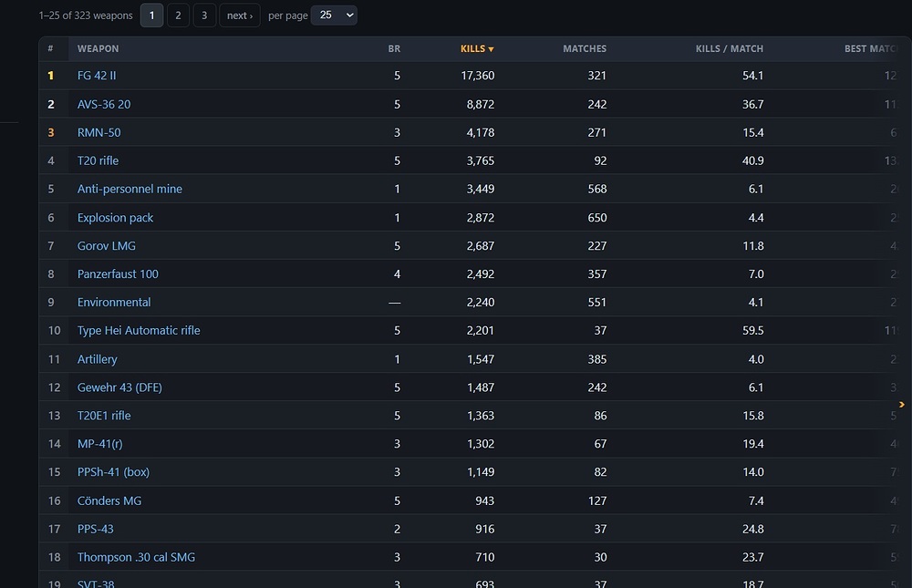Click orange rank number 3 beside RMN-50
912x588 pixels.
(50, 132)
